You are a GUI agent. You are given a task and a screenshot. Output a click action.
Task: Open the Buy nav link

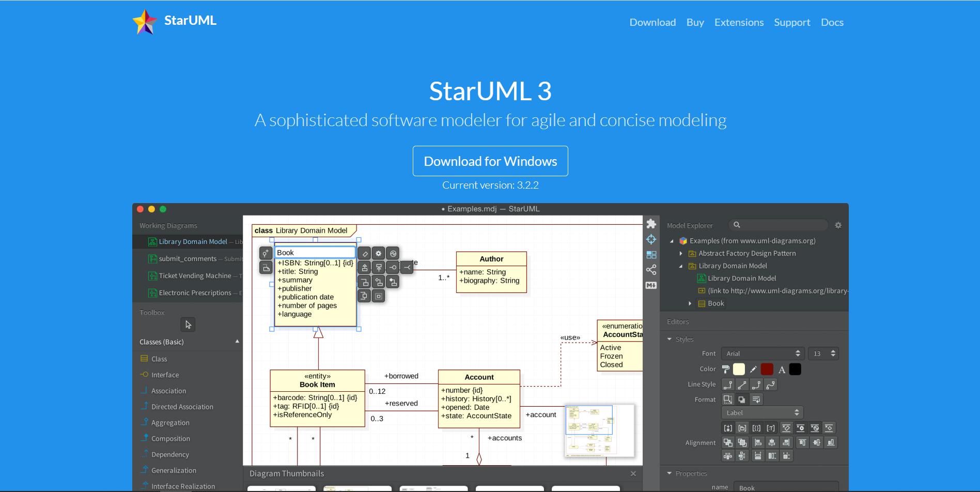pos(695,22)
